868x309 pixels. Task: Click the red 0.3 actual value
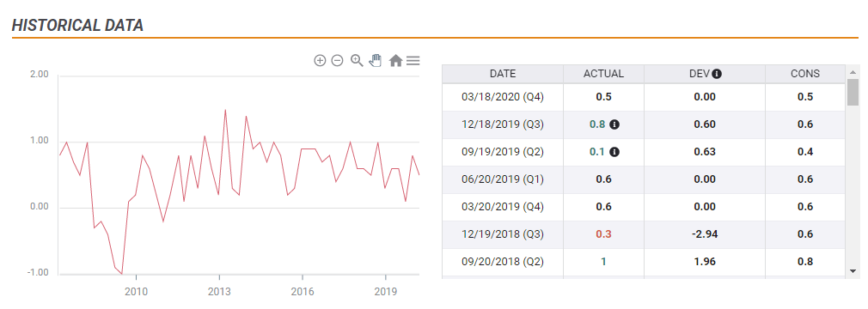tap(603, 234)
